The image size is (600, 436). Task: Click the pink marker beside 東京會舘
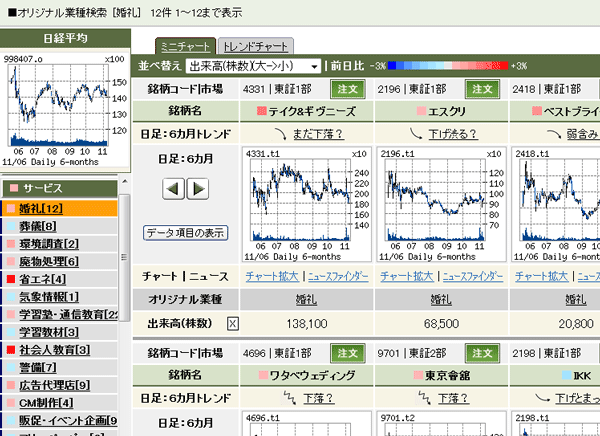[419, 375]
